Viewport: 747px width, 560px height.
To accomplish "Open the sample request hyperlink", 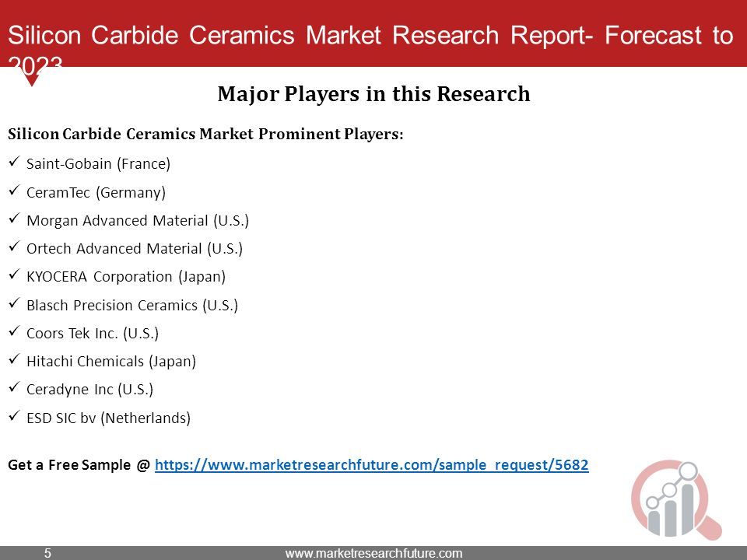I will (372, 465).
